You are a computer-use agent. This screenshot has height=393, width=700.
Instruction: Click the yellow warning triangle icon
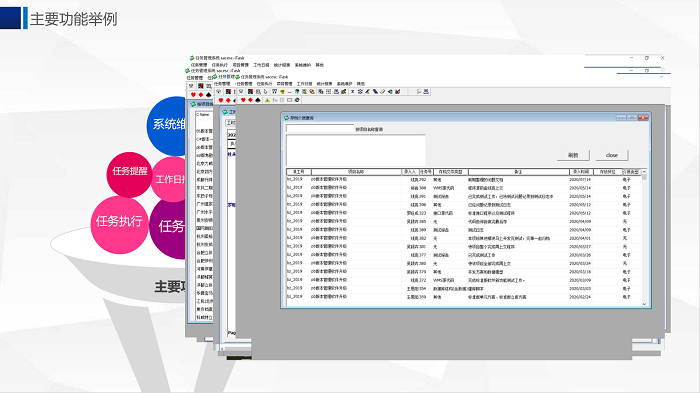pyautogui.click(x=267, y=100)
